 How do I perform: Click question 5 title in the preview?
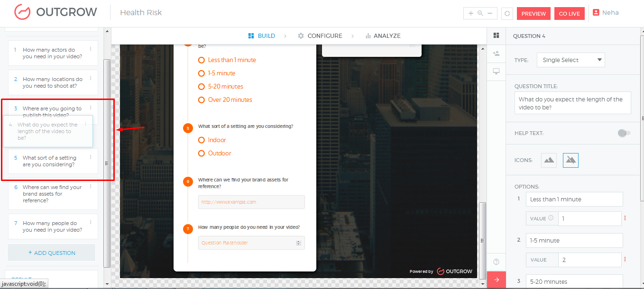point(246,126)
